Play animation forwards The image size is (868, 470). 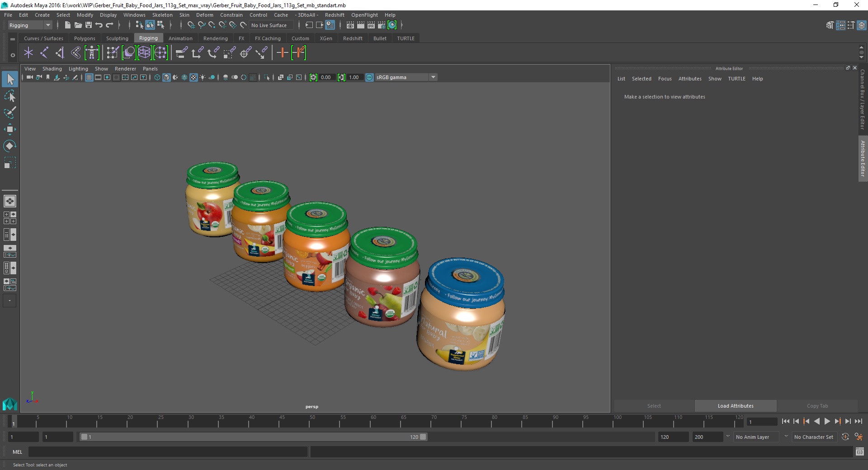(827, 421)
